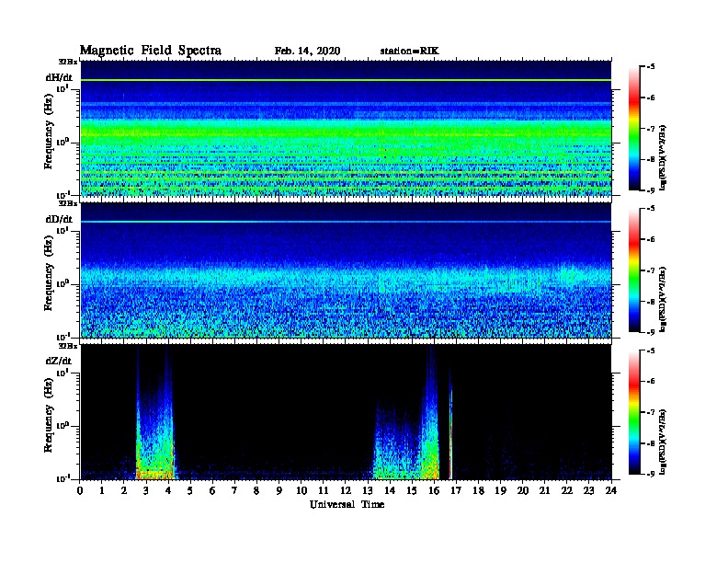Click the "-9" value on dZ/dt color scale
Image resolution: width=728 pixels, height=563 pixels.
650,474
